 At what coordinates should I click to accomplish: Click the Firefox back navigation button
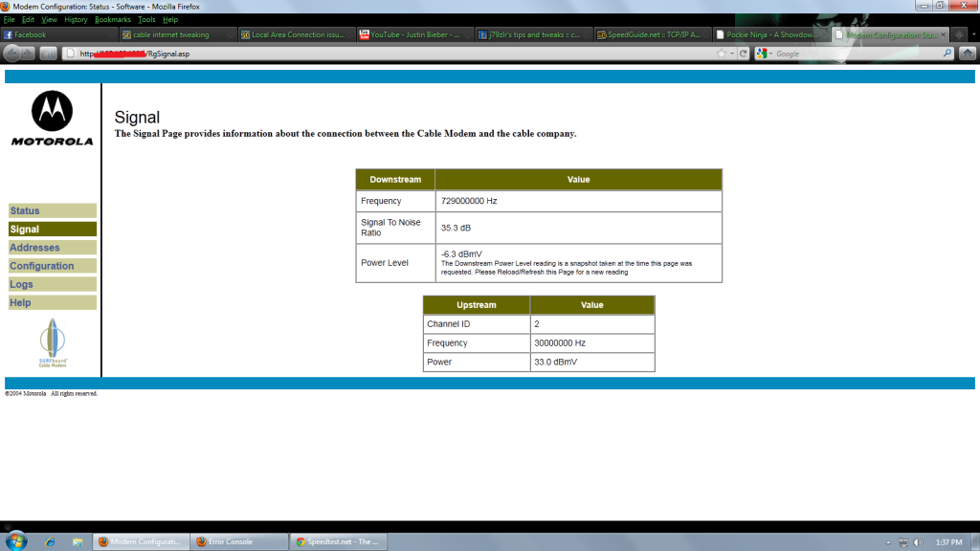[12, 54]
